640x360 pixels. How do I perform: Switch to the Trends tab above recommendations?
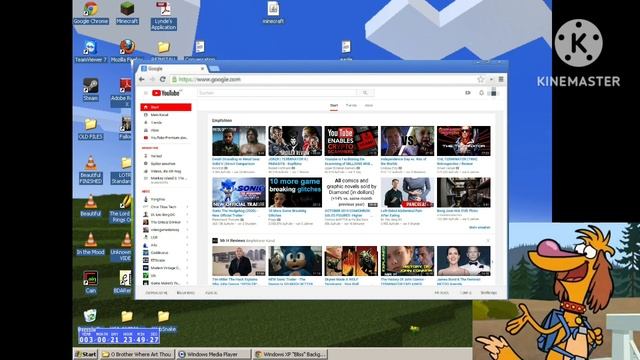[x=351, y=106]
